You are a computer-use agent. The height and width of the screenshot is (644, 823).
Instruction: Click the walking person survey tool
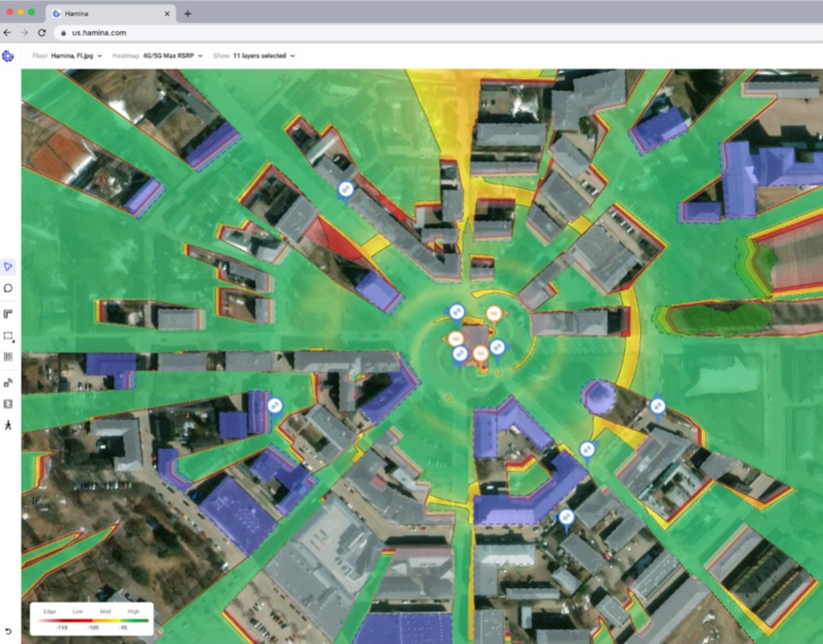(x=8, y=425)
